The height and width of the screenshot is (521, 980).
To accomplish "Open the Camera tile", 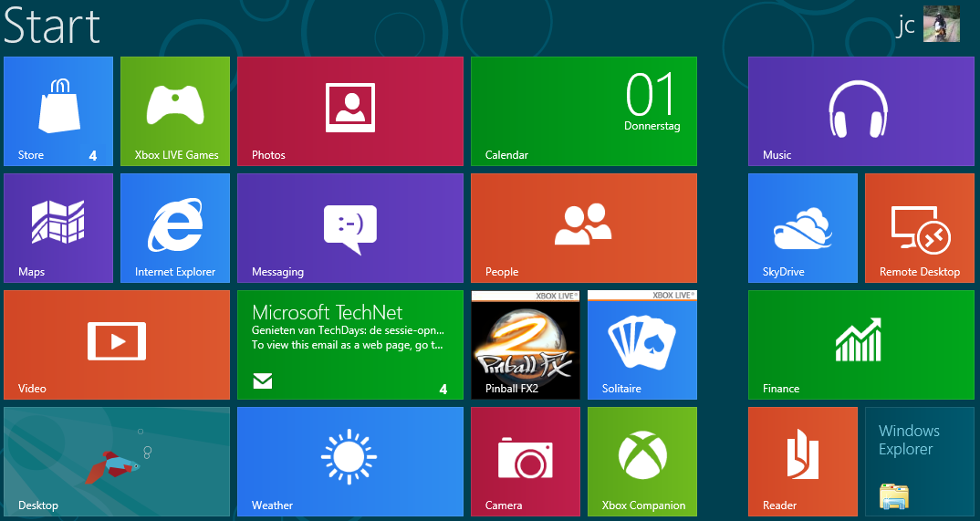I will point(526,462).
